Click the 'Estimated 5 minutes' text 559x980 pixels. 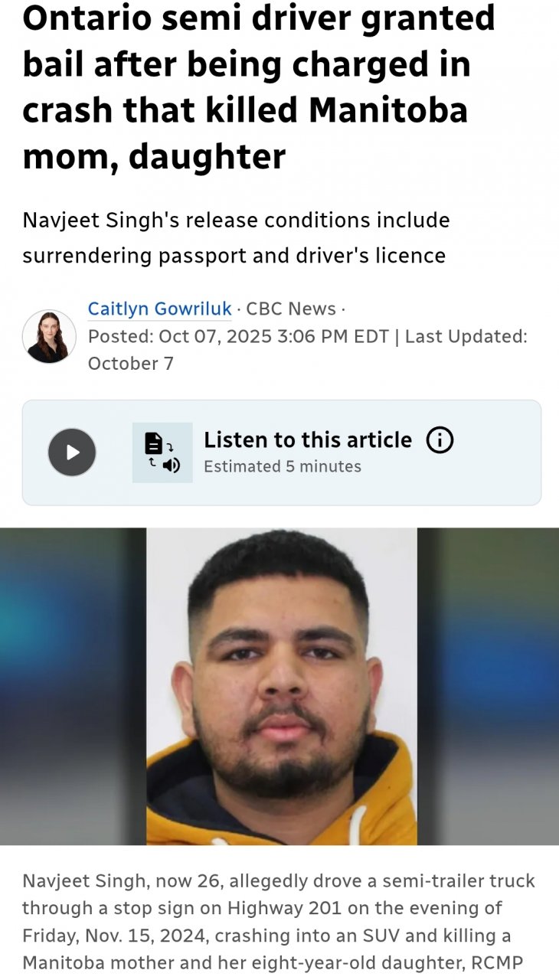283,466
